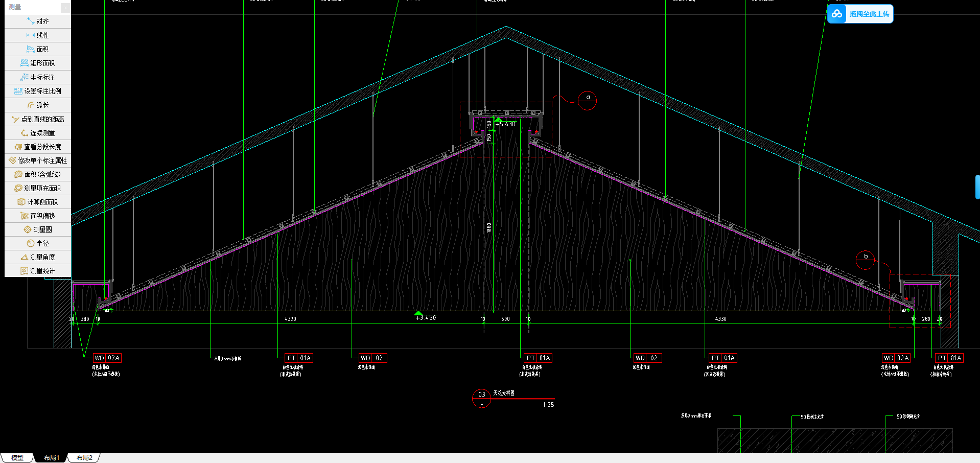Select 修改单个标注属性 edit annotation property
This screenshot has height=463, width=980.
click(38, 160)
